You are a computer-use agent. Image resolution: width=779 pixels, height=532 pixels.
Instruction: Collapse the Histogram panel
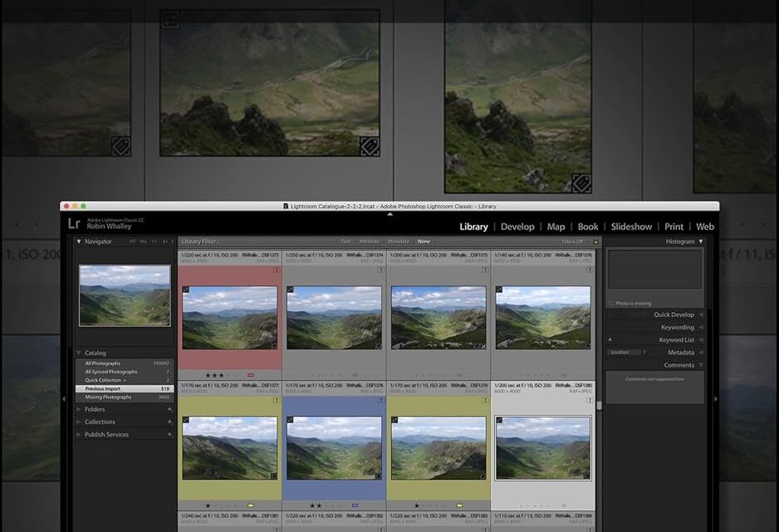pyautogui.click(x=700, y=242)
